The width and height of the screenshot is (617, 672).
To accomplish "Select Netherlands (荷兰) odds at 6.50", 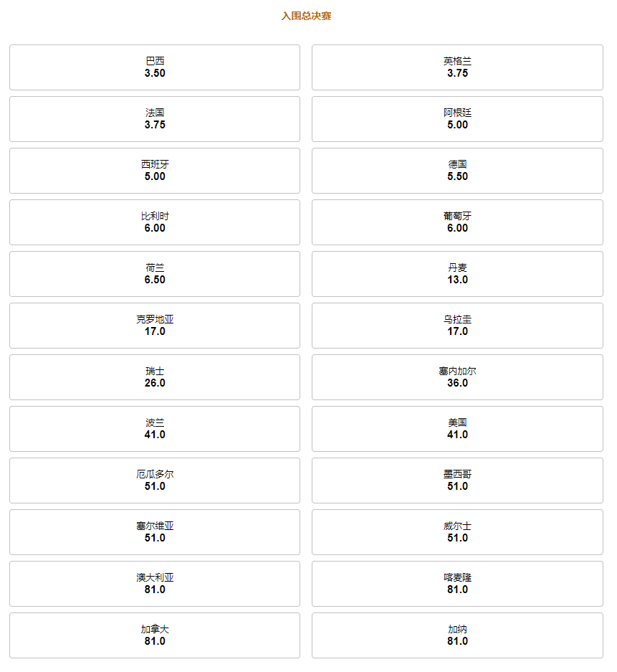I will coord(154,274).
